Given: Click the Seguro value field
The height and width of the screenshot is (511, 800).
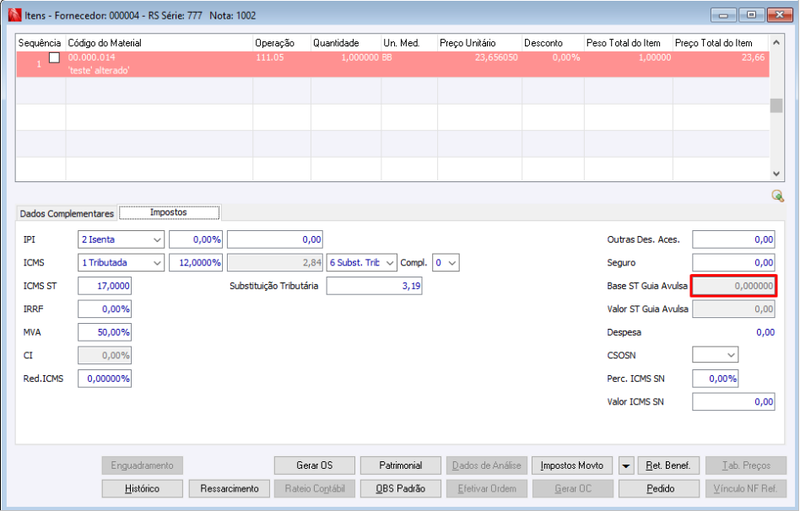Looking at the screenshot, I should coord(733,263).
